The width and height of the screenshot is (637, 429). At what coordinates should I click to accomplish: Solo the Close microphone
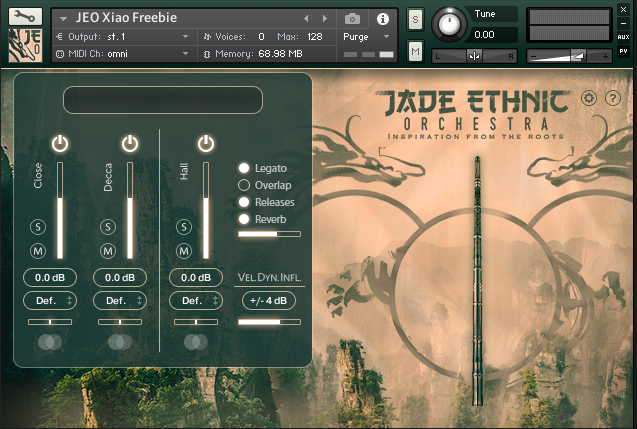coord(38,227)
